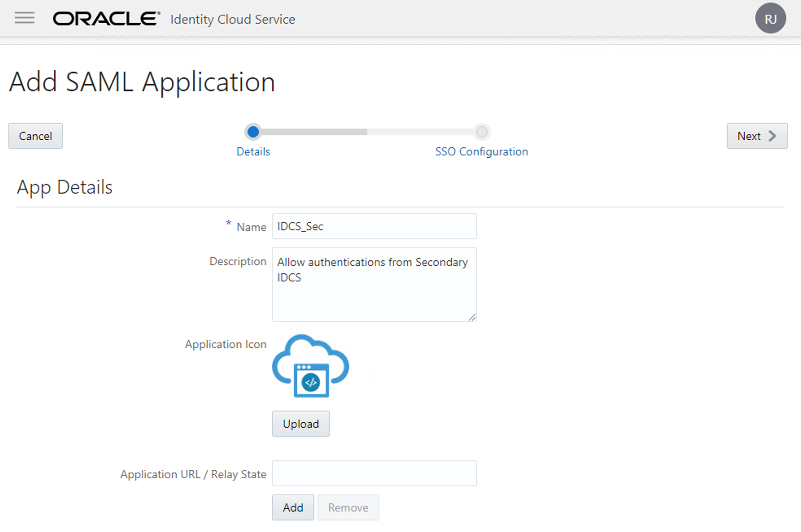Click the Application URL / Relay State label
Image resolution: width=801 pixels, height=532 pixels.
point(193,474)
